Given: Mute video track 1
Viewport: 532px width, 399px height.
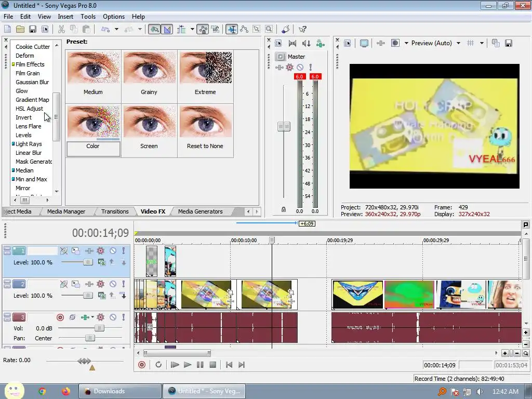Looking at the screenshot, I should pyautogui.click(x=113, y=251).
